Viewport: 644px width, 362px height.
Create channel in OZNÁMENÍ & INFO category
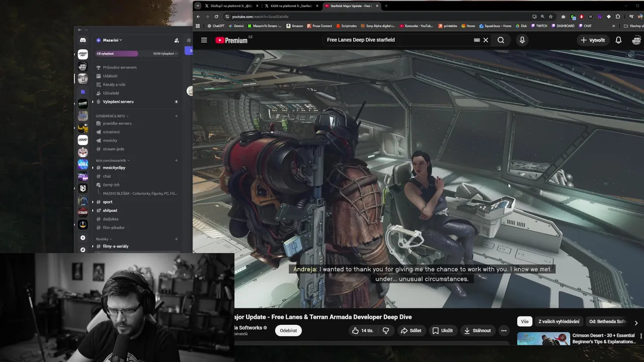pos(176,116)
